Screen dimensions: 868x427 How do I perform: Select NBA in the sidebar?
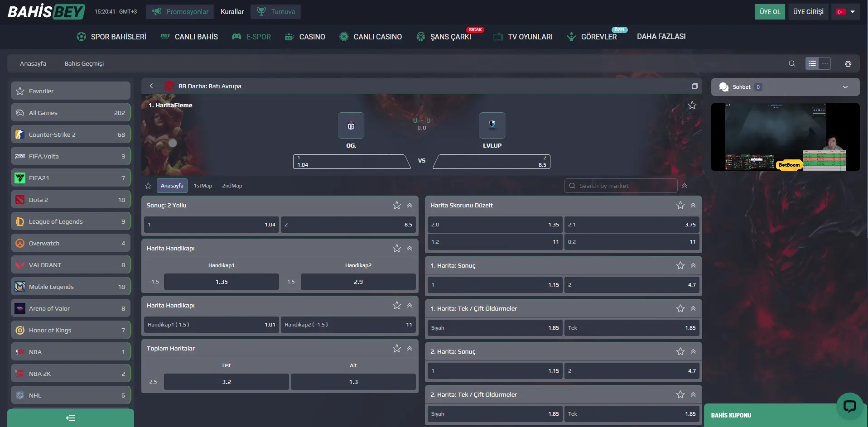pos(71,352)
